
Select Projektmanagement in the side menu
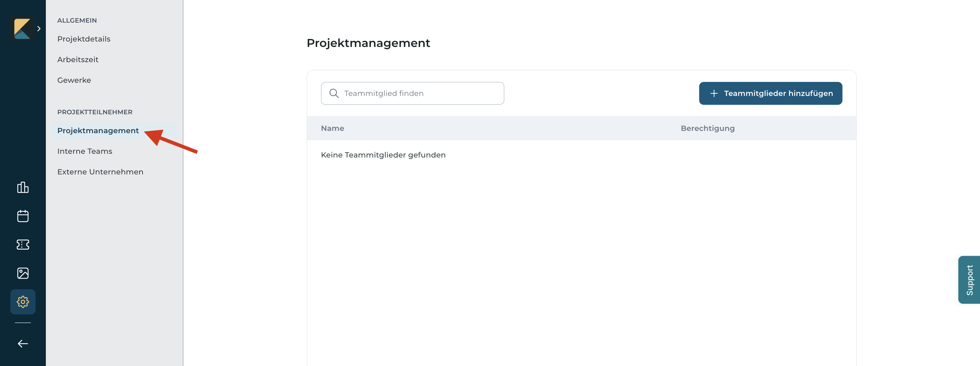click(x=114, y=130)
